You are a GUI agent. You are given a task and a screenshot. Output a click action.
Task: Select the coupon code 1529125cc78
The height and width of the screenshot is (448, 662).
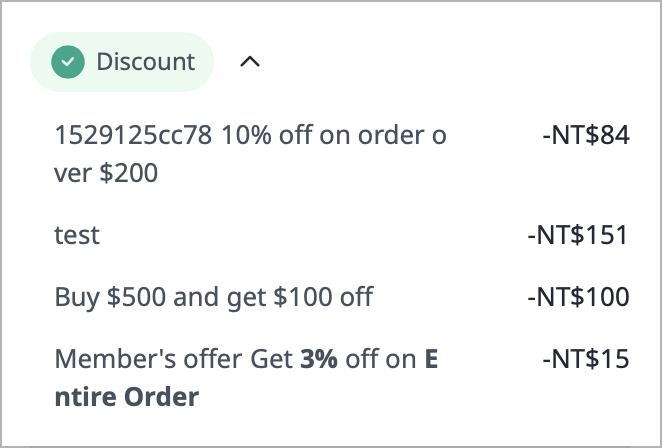pyautogui.click(x=134, y=136)
